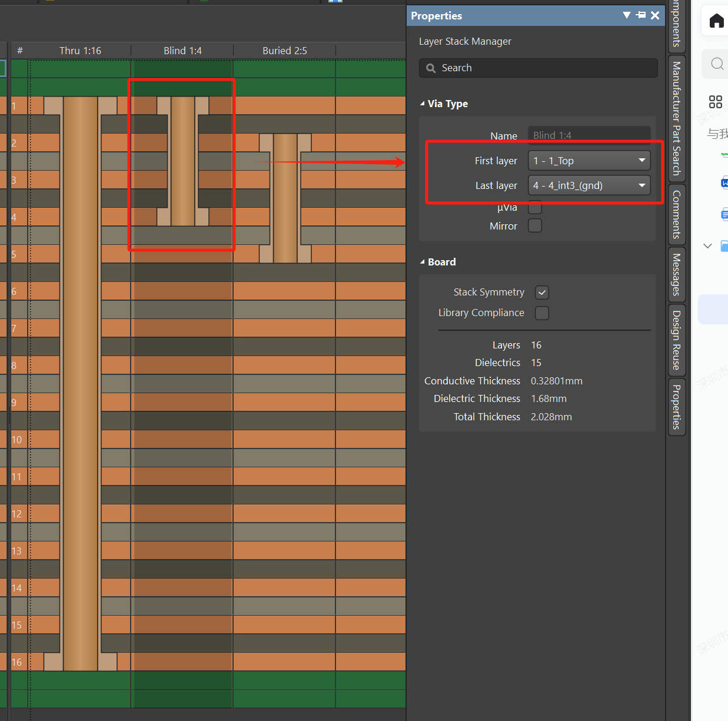This screenshot has height=721, width=728.
Task: Open the Last layer dropdown
Action: pyautogui.click(x=589, y=185)
